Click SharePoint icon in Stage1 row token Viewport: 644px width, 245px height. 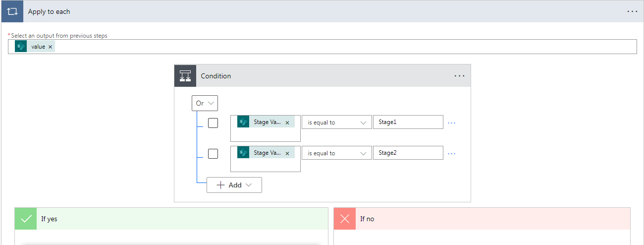pos(243,122)
